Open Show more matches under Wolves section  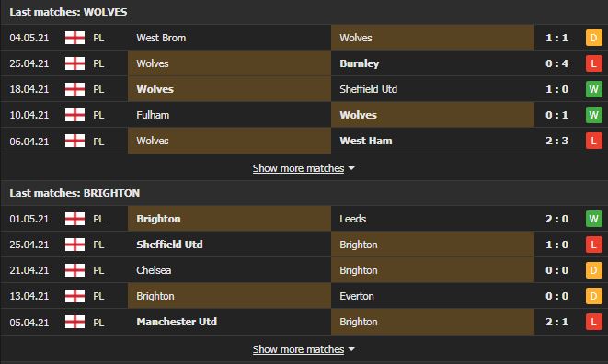point(298,168)
